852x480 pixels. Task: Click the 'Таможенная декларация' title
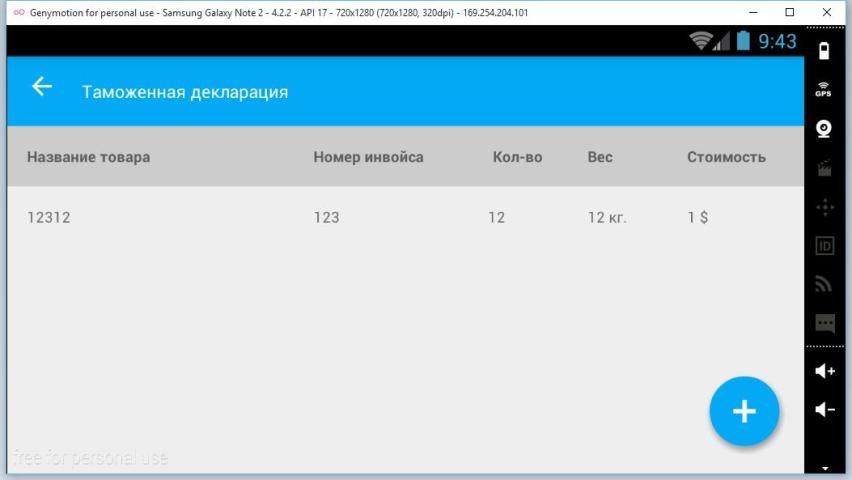coord(185,92)
